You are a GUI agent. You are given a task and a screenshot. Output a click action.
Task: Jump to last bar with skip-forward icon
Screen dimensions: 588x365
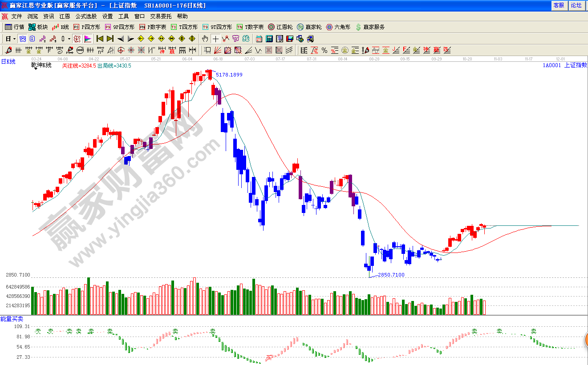pos(110,39)
